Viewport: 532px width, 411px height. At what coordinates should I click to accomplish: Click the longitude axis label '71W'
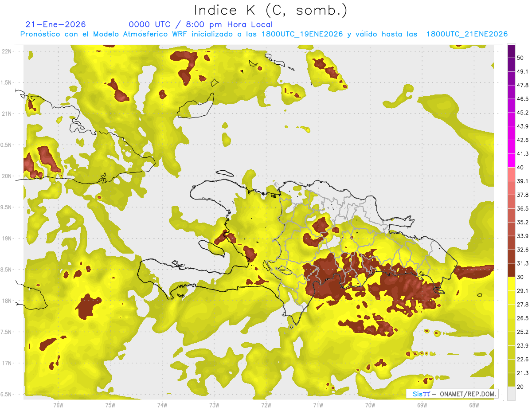coord(318,405)
